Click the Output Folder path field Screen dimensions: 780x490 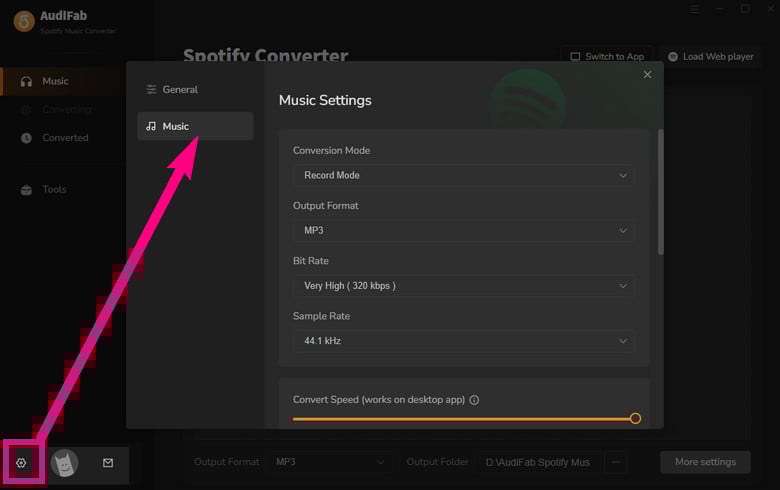click(x=539, y=462)
